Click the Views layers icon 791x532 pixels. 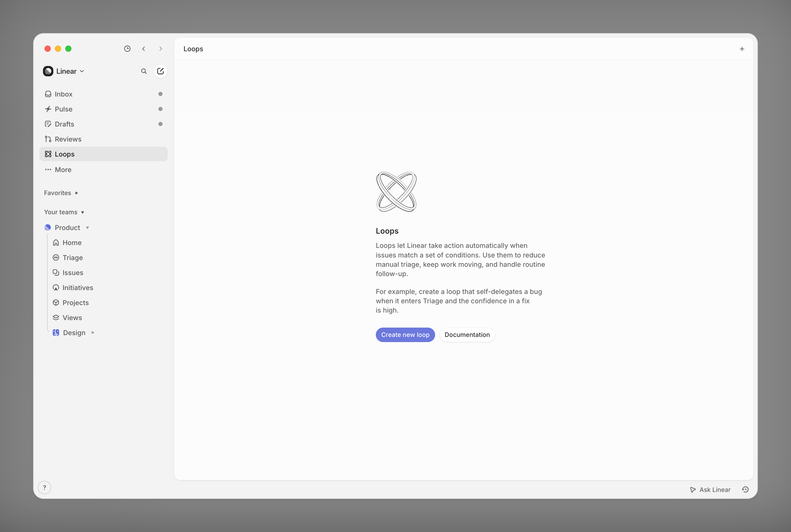click(x=56, y=317)
